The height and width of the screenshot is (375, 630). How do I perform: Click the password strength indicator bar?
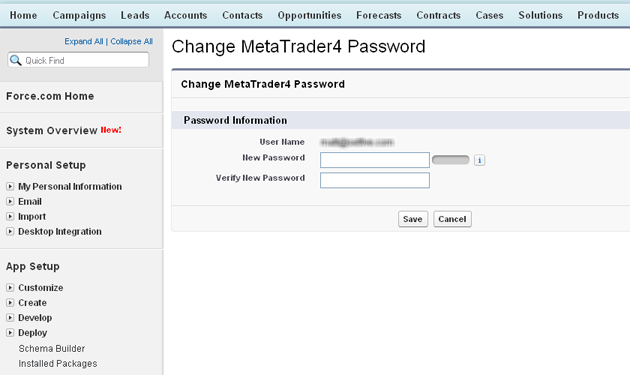(x=450, y=160)
